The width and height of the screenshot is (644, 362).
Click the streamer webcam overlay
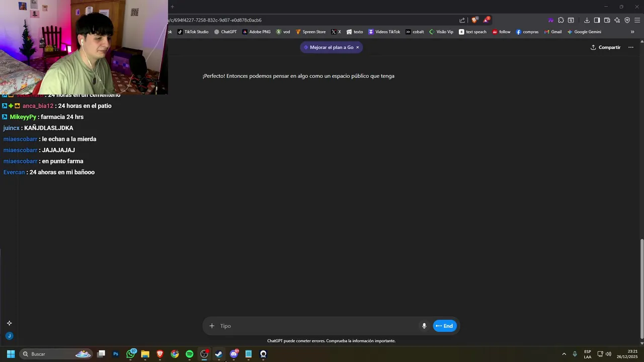tap(84, 47)
